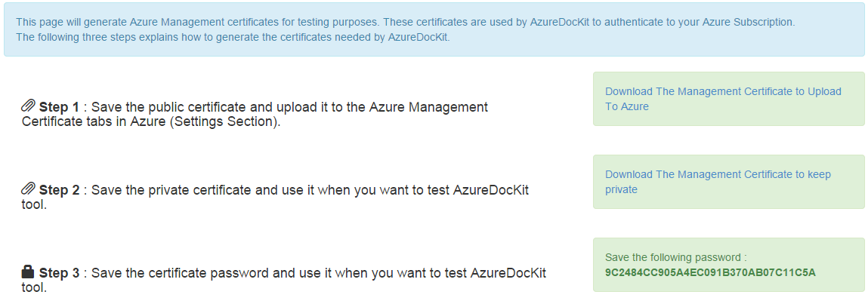Click the bold Step 1 heading

coord(60,107)
